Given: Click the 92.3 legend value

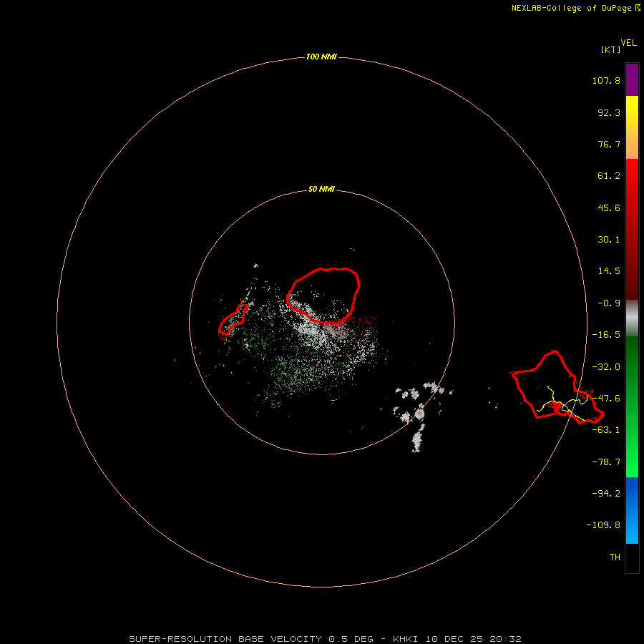Looking at the screenshot, I should point(609,112).
